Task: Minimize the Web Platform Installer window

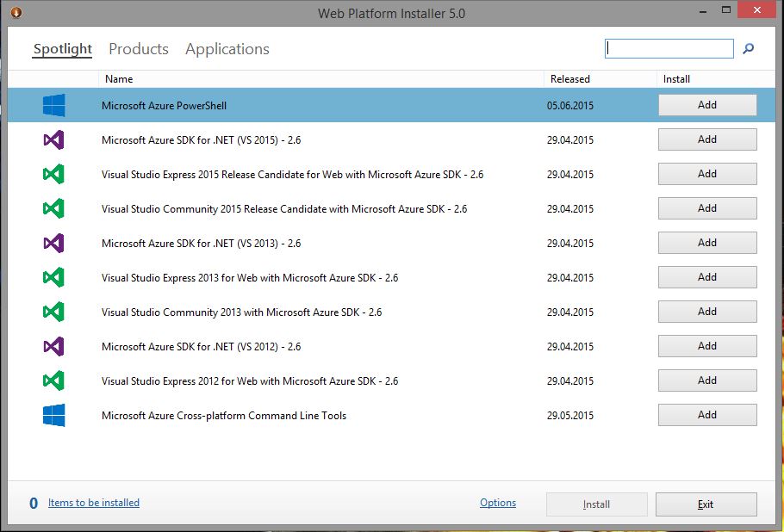Action: click(x=703, y=11)
